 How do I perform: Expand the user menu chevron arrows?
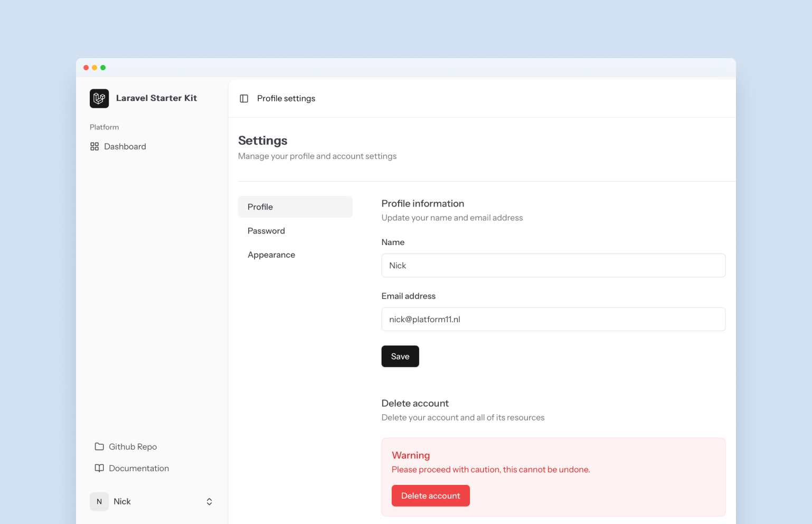209,501
